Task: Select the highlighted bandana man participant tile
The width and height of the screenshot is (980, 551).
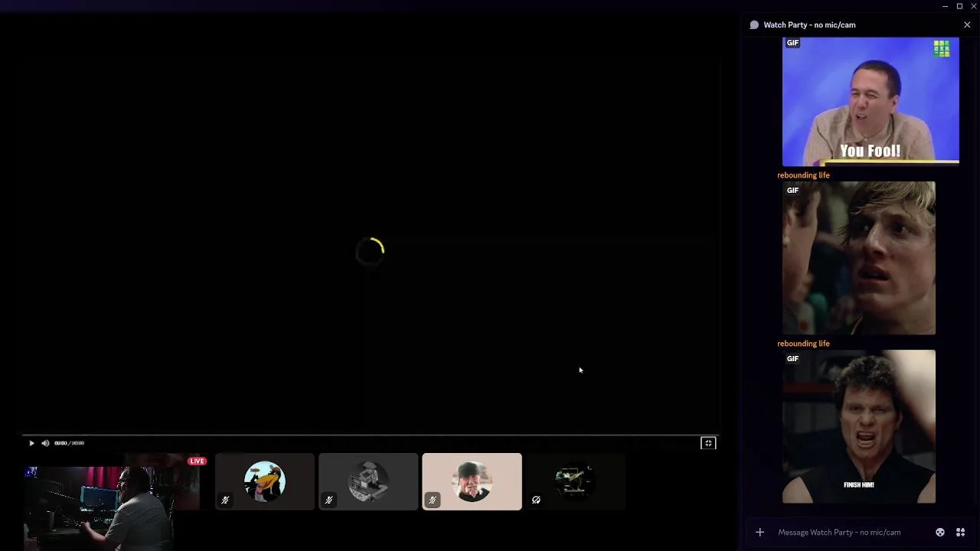Action: tap(472, 481)
